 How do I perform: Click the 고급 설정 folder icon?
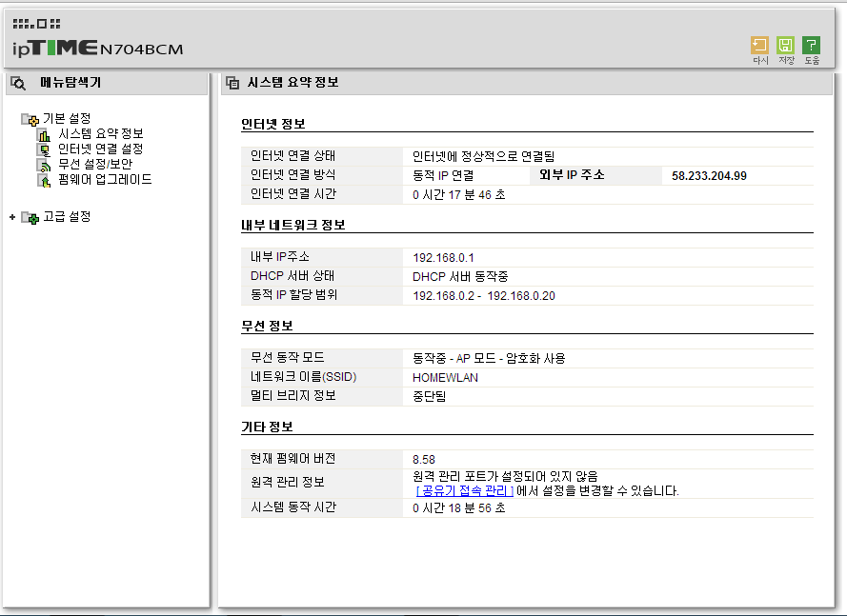[30, 217]
